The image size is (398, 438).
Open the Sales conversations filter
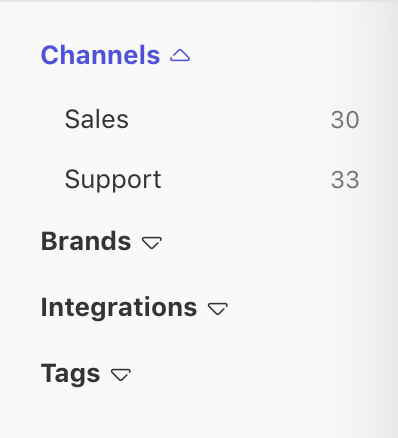(x=212, y=119)
